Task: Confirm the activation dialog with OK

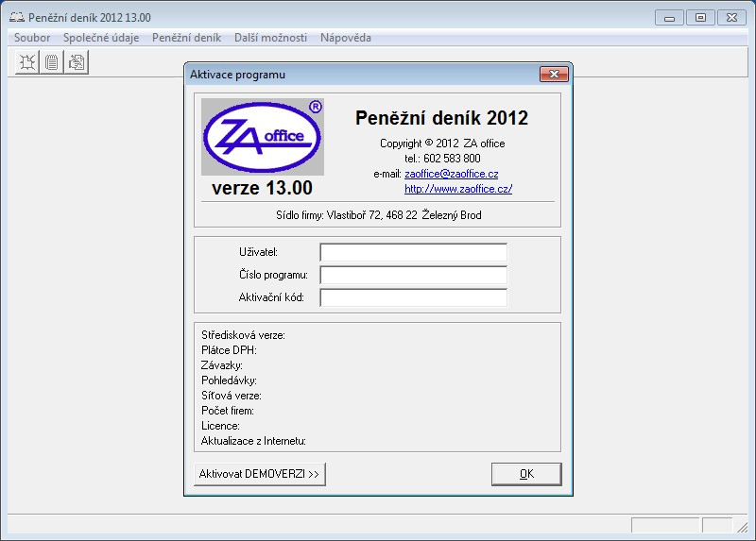Action: tap(526, 474)
